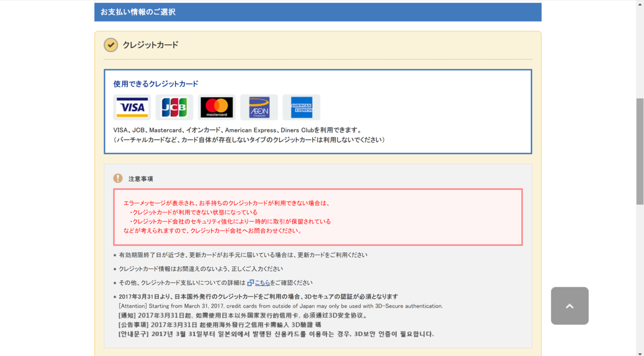Click the red エラーメッセージが表示され warning line
644x356 pixels.
tap(226, 204)
